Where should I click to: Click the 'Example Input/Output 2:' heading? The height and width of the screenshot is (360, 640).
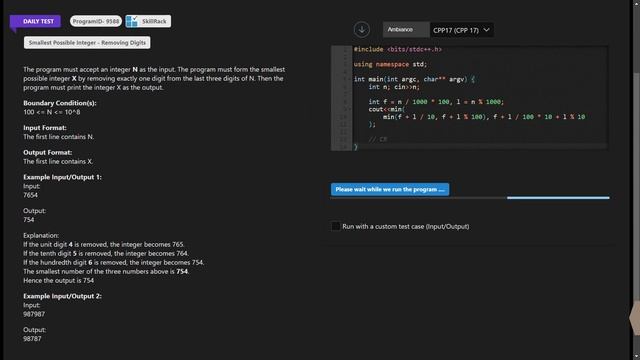[x=62, y=296]
